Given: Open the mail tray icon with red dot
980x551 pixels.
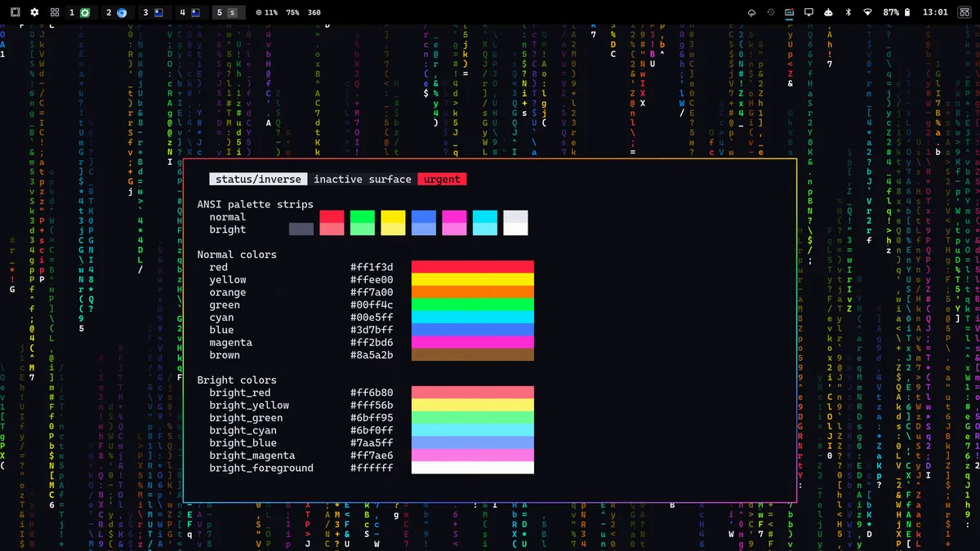Looking at the screenshot, I should pos(790,12).
